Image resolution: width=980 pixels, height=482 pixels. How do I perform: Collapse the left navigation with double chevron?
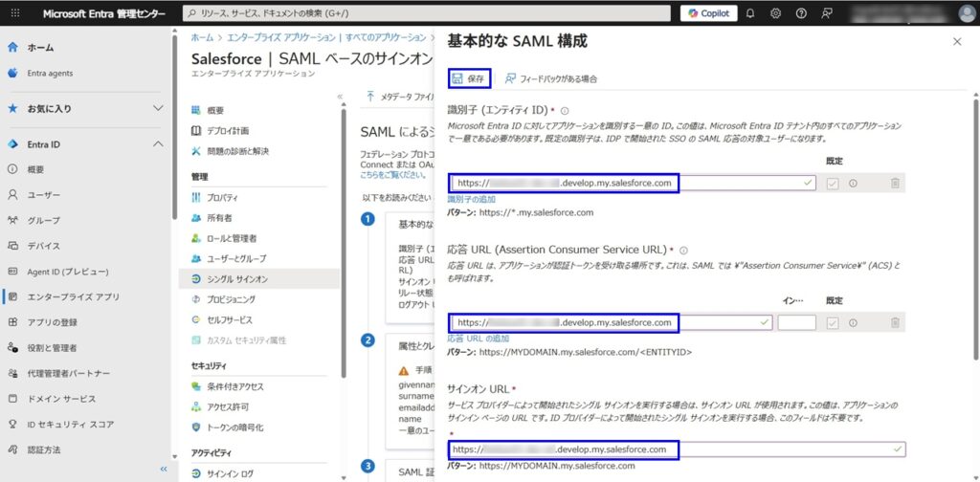[x=163, y=469]
